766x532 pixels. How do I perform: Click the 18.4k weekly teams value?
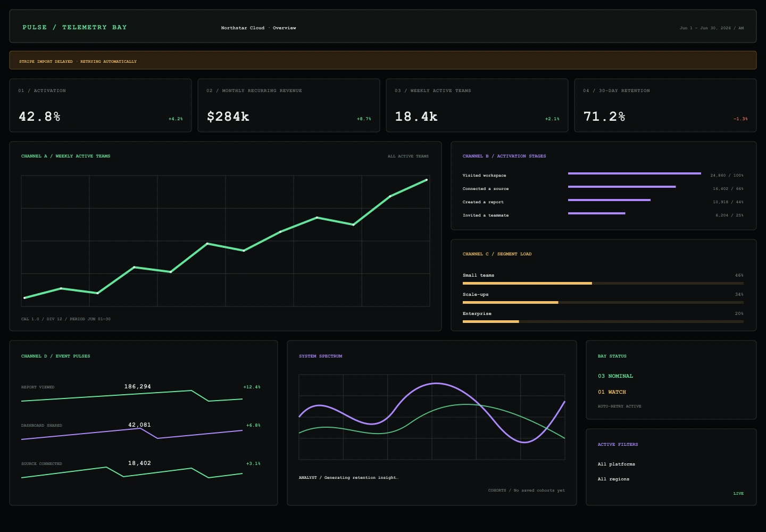pos(416,117)
